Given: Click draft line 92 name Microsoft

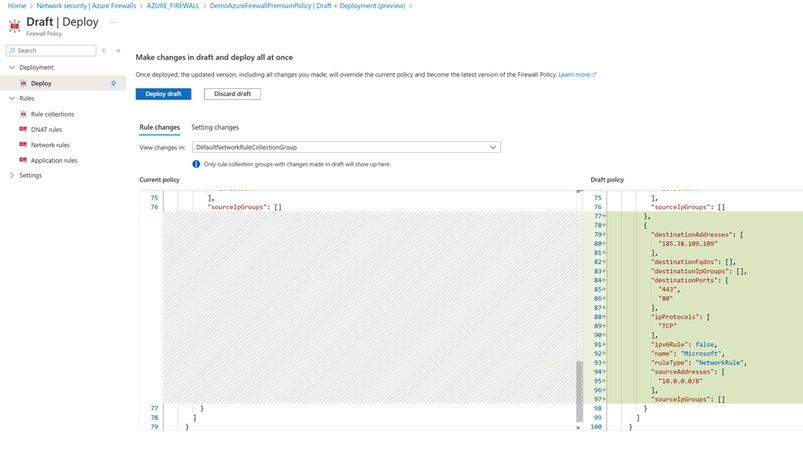Looking at the screenshot, I should (x=687, y=353).
